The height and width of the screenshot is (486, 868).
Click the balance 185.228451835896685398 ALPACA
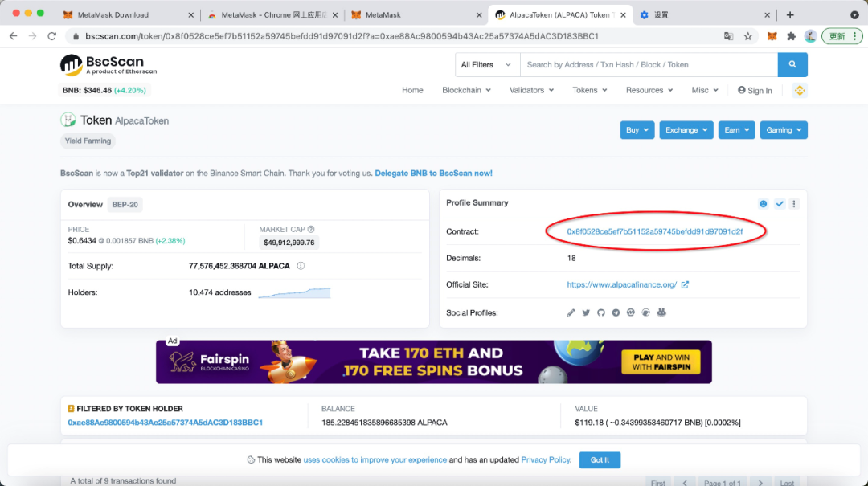[x=384, y=423]
